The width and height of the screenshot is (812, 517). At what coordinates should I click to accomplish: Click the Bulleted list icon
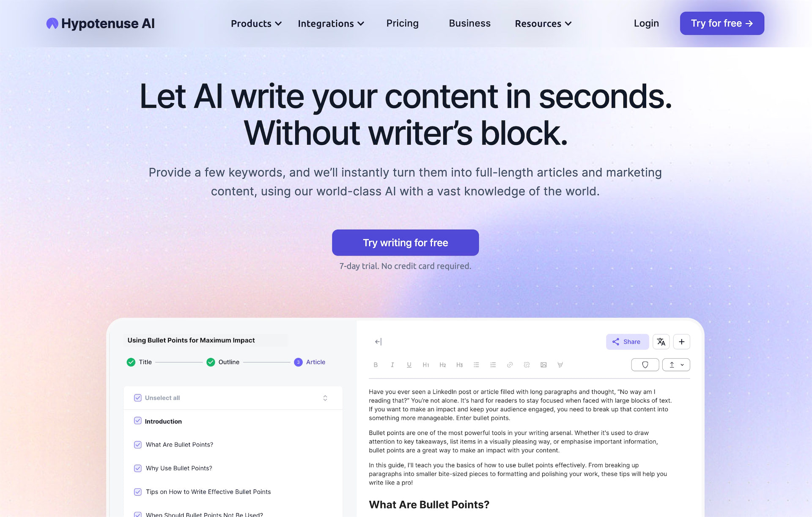476,365
